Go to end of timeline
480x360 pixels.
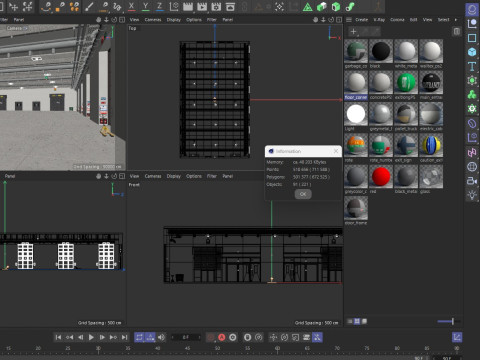(x=124, y=337)
